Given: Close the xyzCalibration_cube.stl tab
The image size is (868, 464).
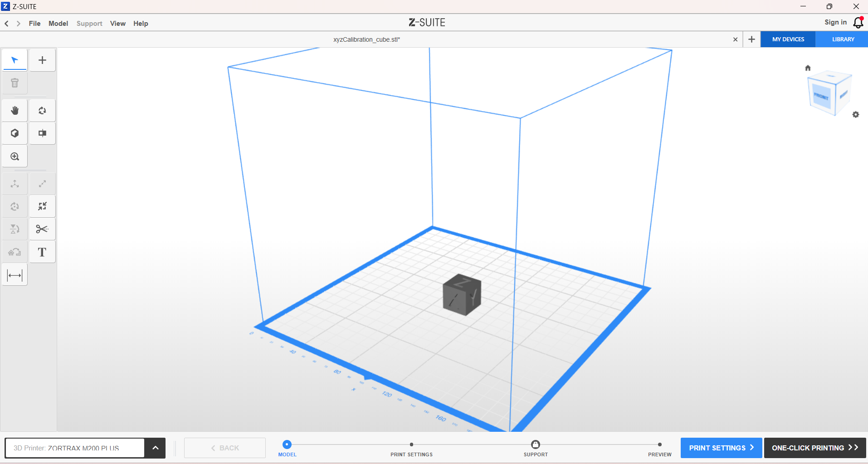Looking at the screenshot, I should (735, 39).
